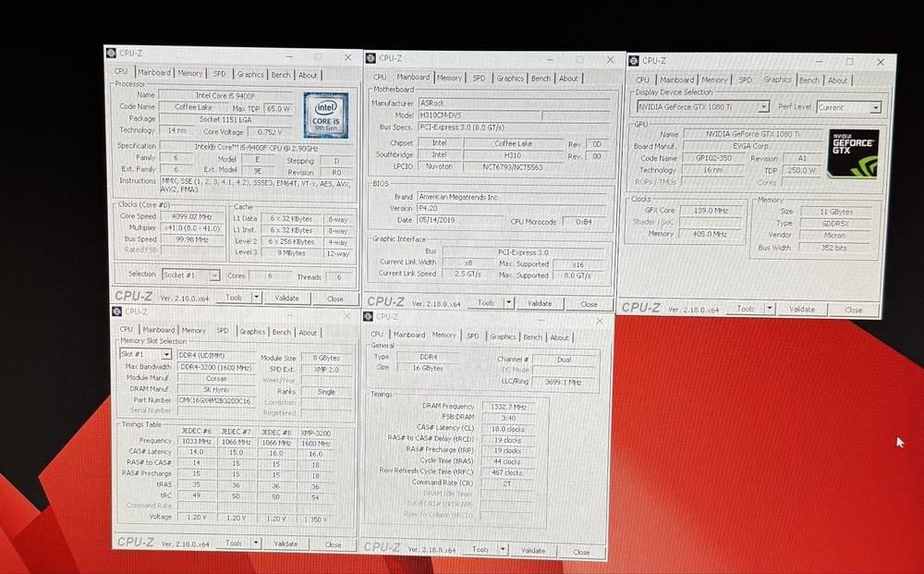Viewport: 924px width, 574px height.
Task: Expand Tools arrow in CPU window
Action: tap(256, 298)
